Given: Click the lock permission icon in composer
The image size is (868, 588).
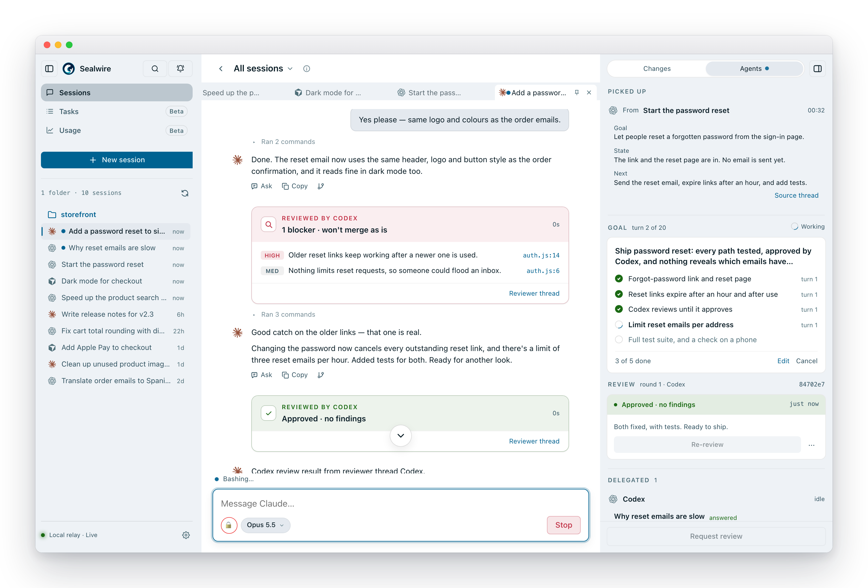Looking at the screenshot, I should [x=229, y=525].
